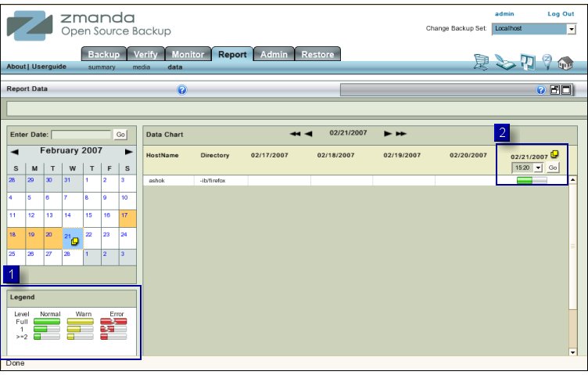Click the -ib/firefox directory cell
588x375 pixels.
pos(220,181)
